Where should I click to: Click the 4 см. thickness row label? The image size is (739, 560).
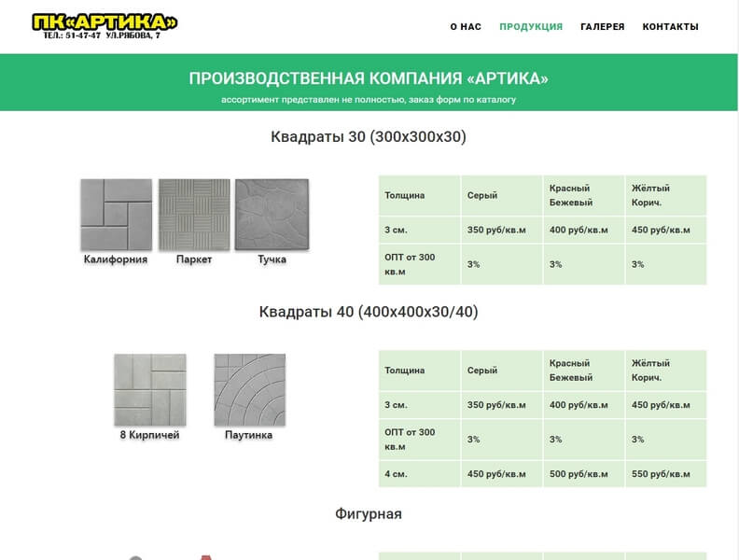[x=396, y=474]
